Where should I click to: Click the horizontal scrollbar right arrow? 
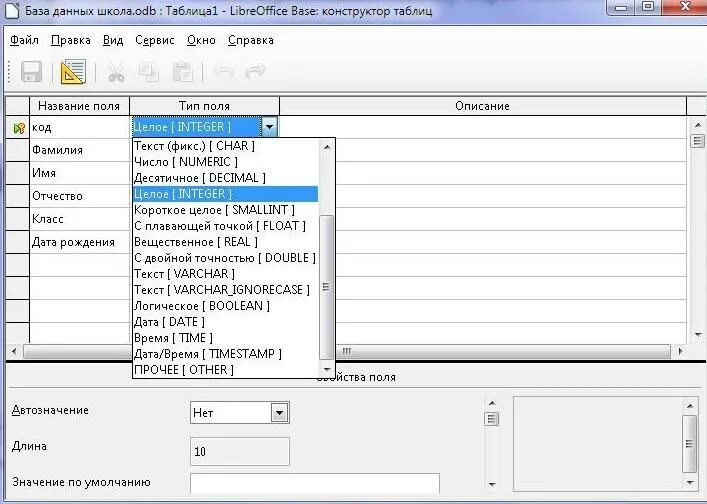(x=679, y=351)
